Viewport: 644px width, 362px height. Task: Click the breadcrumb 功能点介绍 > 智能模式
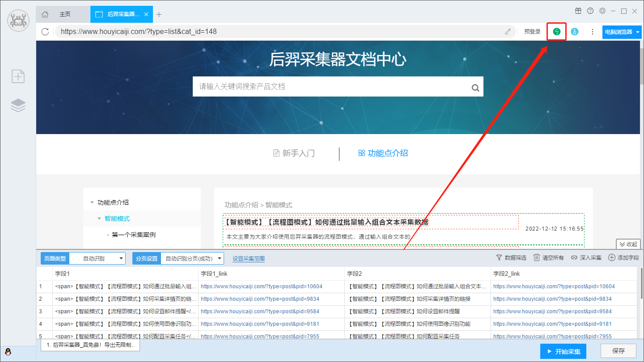pos(258,205)
